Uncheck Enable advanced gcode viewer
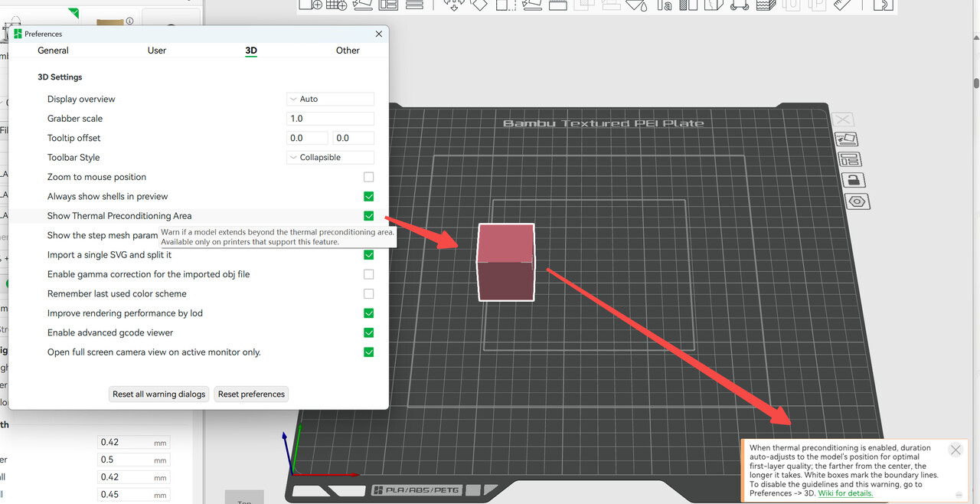 click(x=369, y=332)
